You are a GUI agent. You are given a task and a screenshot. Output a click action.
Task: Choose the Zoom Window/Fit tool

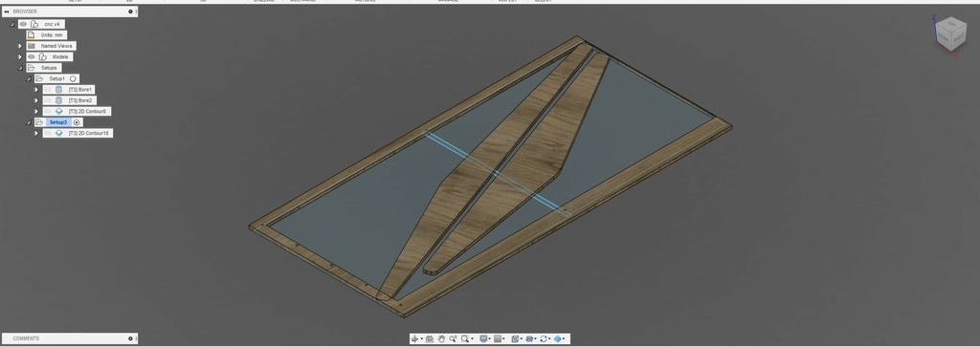[465, 339]
